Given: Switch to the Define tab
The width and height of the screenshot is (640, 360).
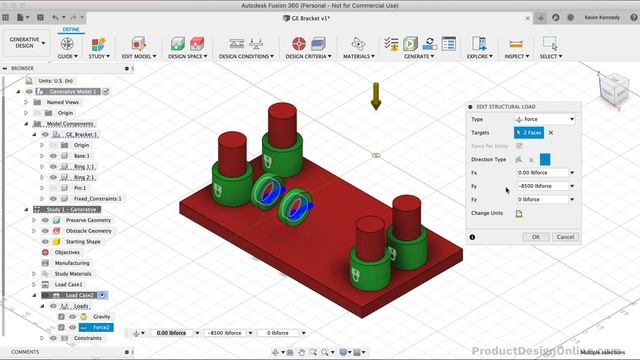Looking at the screenshot, I should click(71, 29).
